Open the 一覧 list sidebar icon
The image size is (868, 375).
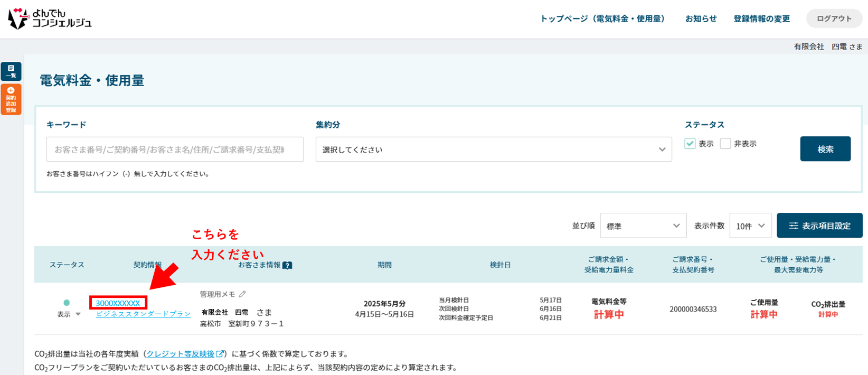pyautogui.click(x=11, y=71)
